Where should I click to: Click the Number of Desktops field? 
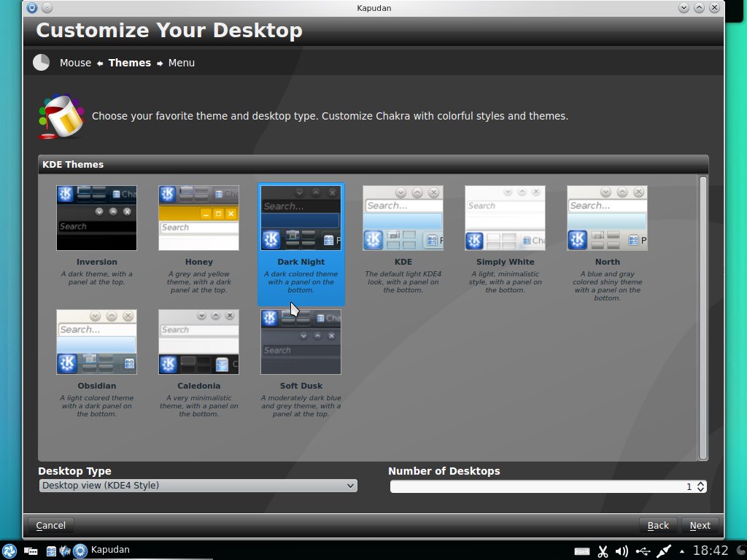(548, 486)
